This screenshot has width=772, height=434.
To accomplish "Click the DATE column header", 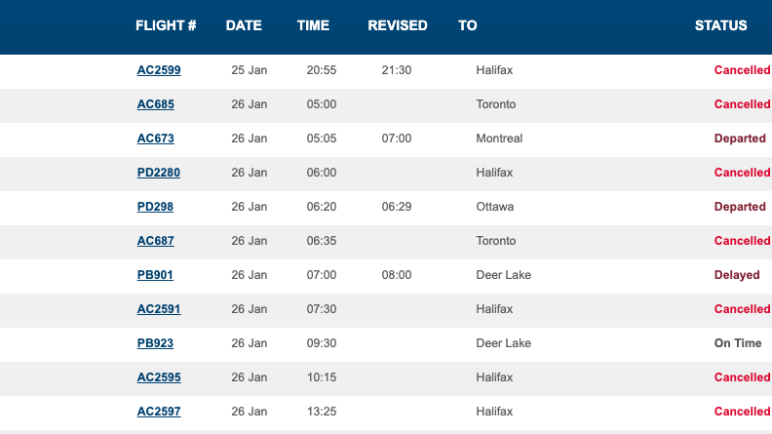I will [244, 26].
